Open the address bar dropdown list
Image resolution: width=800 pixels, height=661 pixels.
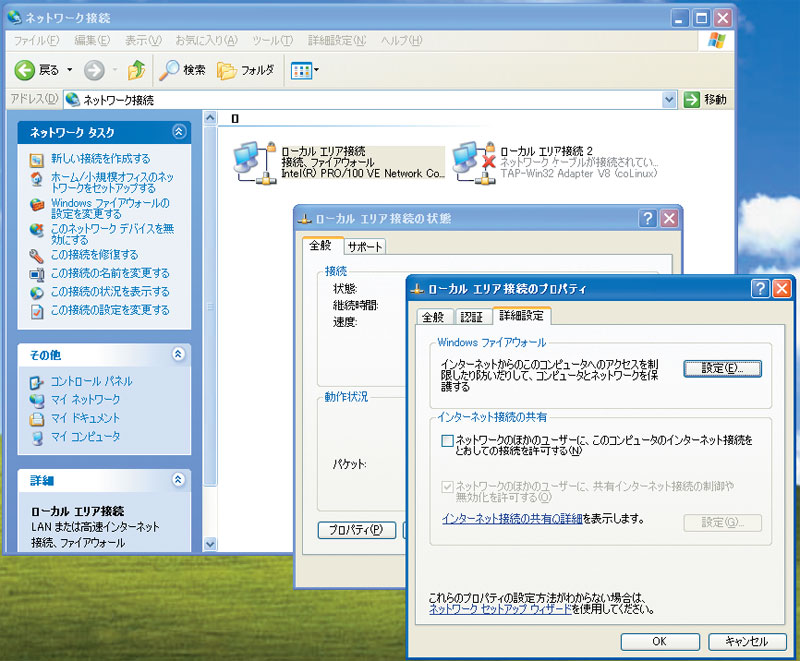(x=670, y=99)
